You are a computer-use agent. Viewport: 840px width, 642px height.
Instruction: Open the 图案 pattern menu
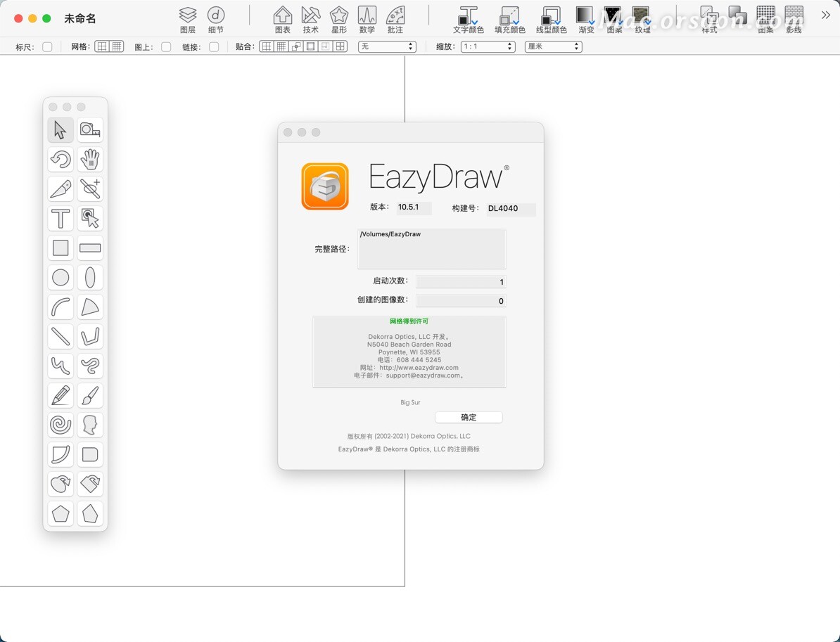[x=614, y=20]
